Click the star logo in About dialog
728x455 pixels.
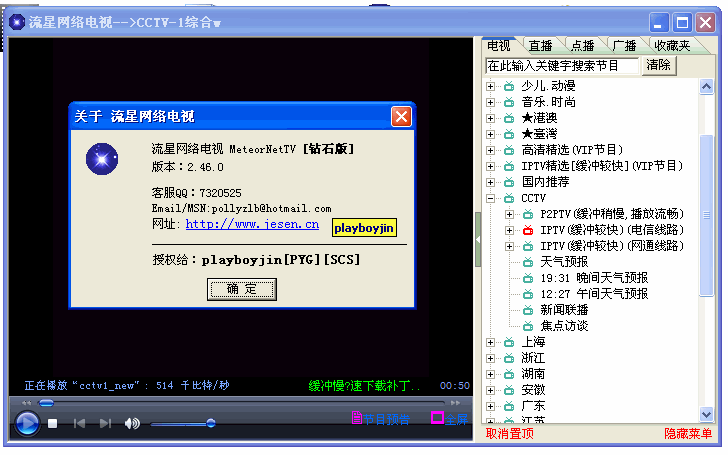(102, 159)
